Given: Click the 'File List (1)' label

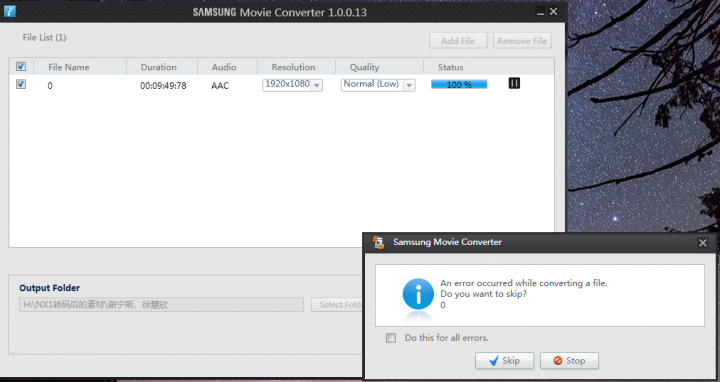Looking at the screenshot, I should click(45, 38).
